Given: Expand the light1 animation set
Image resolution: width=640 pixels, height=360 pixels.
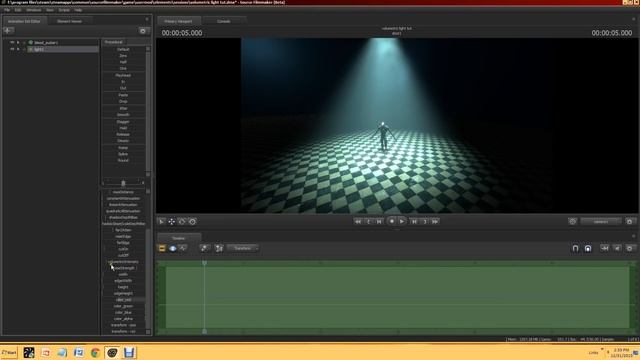Looking at the screenshot, I should coord(18,49).
